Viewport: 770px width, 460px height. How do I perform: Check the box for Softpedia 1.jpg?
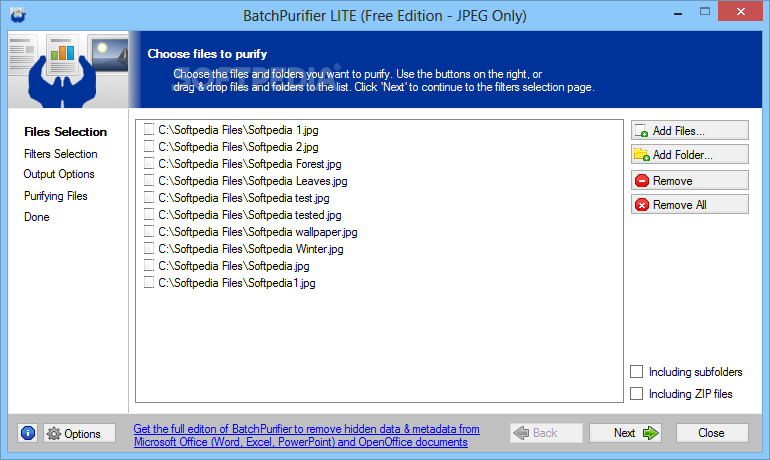point(149,129)
